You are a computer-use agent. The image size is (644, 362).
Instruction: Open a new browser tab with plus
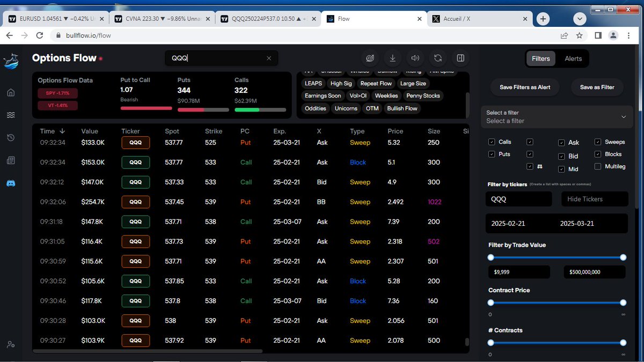pyautogui.click(x=543, y=19)
